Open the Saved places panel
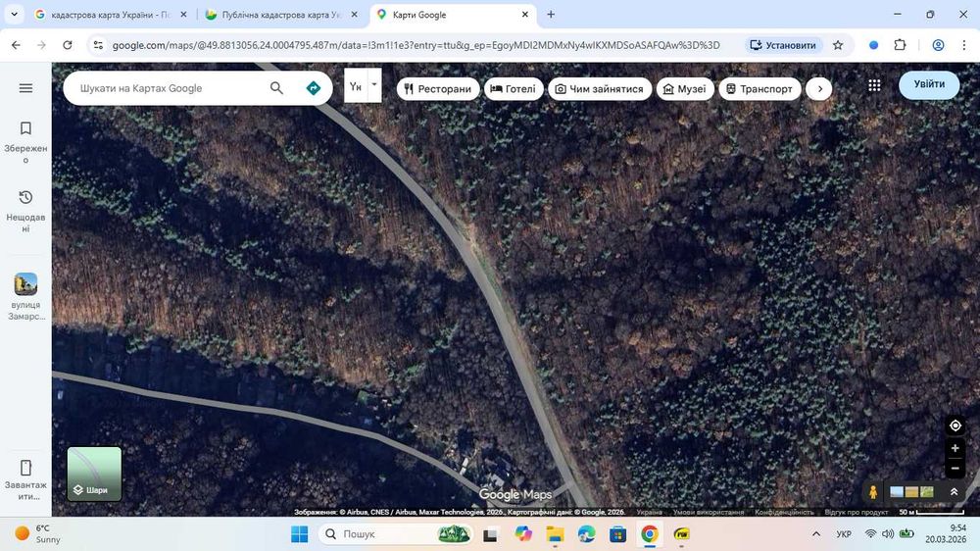This screenshot has height=551, width=980. point(25,142)
